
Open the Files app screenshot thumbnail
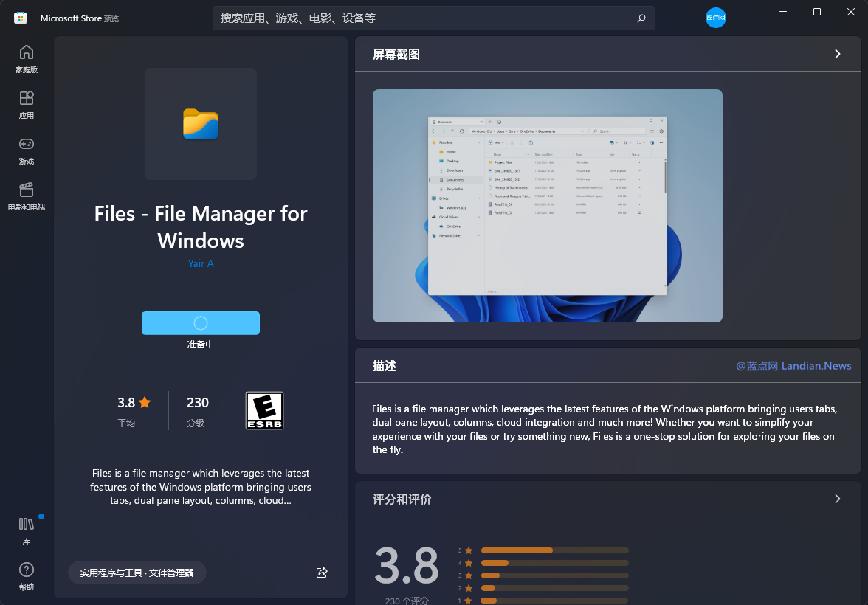point(548,206)
